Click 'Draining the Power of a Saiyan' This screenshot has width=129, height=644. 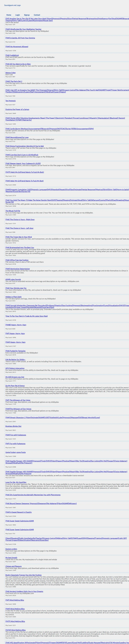point(17,109)
